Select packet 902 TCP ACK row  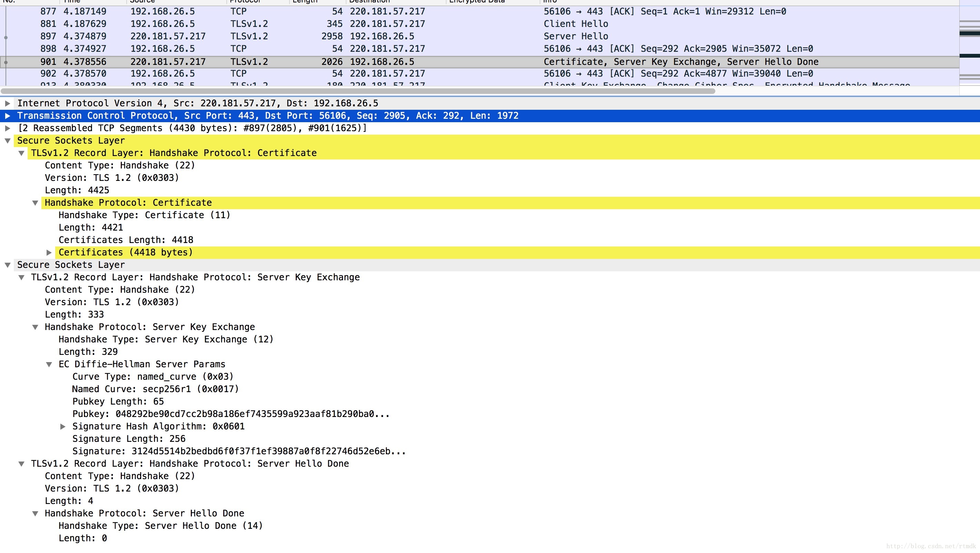[479, 74]
